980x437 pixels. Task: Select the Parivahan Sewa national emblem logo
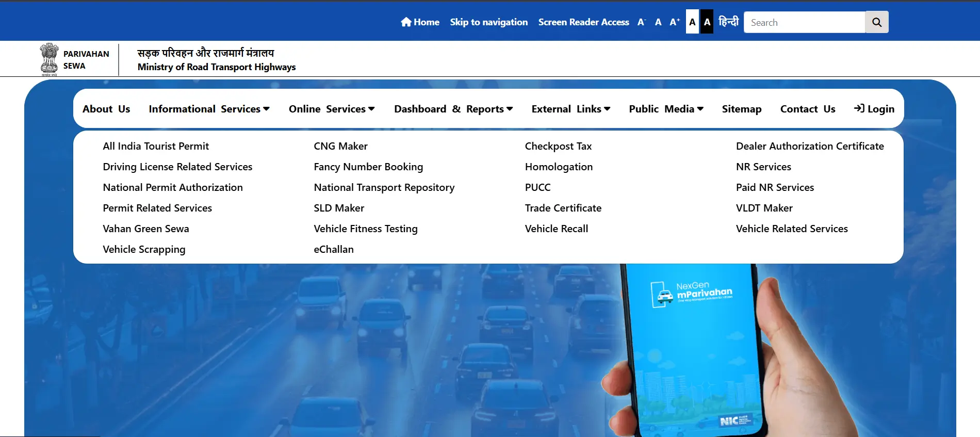click(x=50, y=59)
